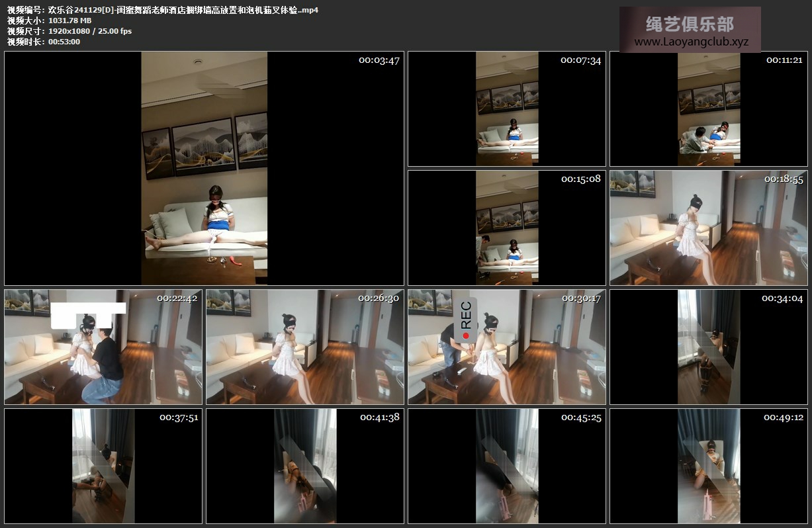This screenshot has width=812, height=528.
Task: Select the thumbnail stamped 00:37:51
Action: [103, 466]
